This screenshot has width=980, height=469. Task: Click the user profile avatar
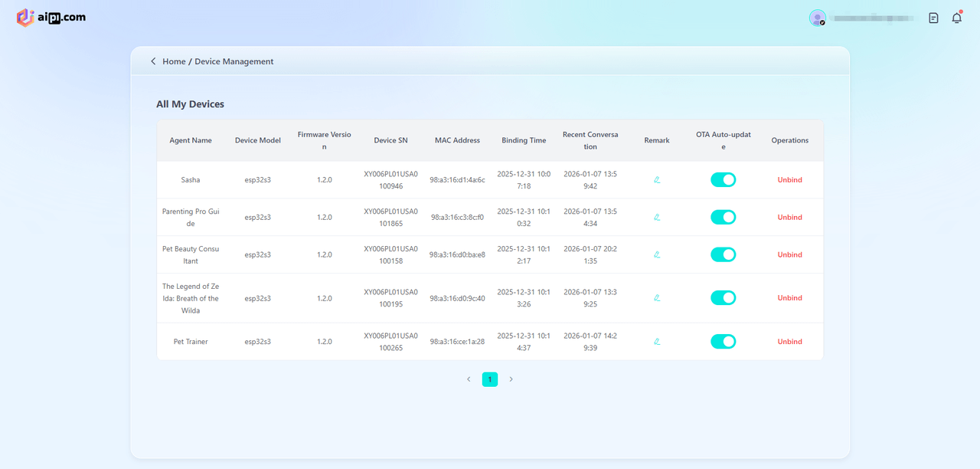click(x=818, y=18)
